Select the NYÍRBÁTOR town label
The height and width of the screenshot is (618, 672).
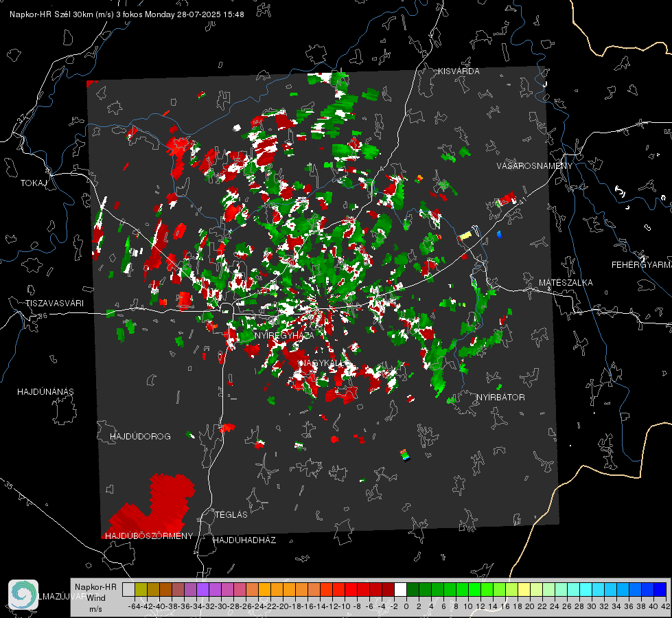(500, 398)
